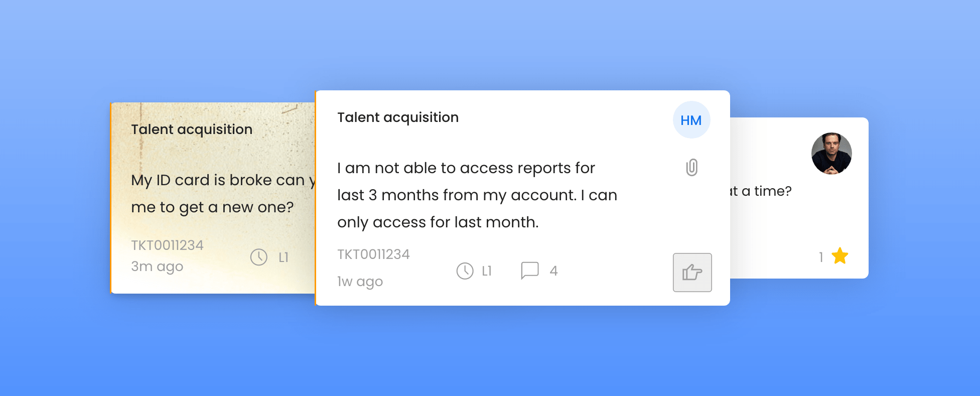Click the HM avatar circle
This screenshot has height=396, width=980.
point(691,119)
